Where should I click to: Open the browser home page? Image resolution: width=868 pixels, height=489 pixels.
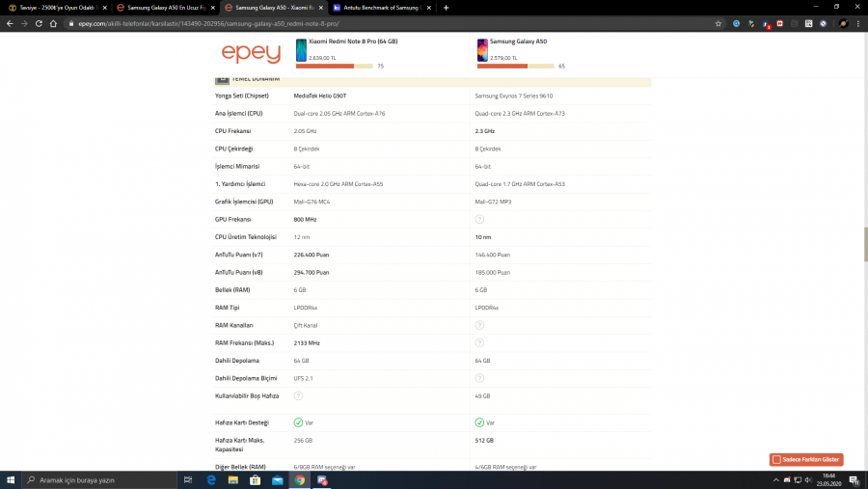click(53, 24)
